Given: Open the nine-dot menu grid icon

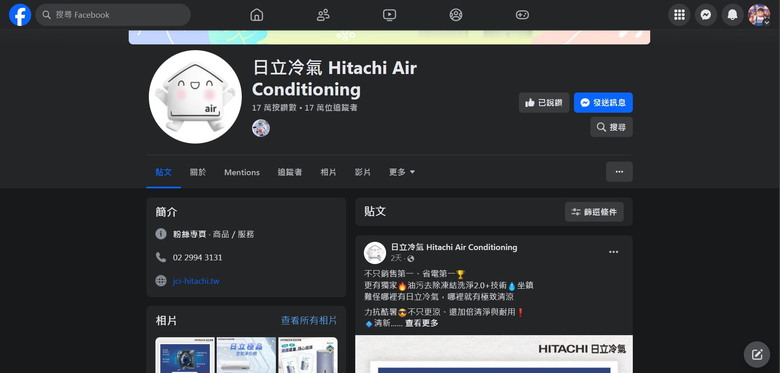Looking at the screenshot, I should point(679,15).
